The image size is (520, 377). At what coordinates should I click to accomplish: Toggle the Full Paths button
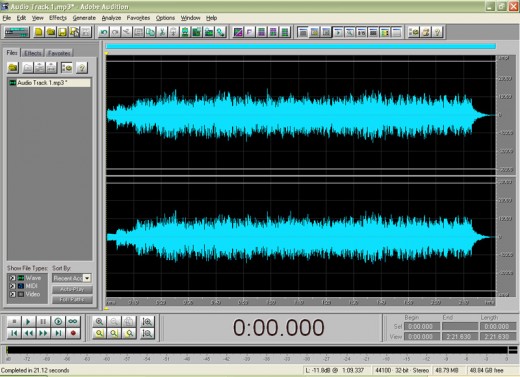[x=72, y=299]
